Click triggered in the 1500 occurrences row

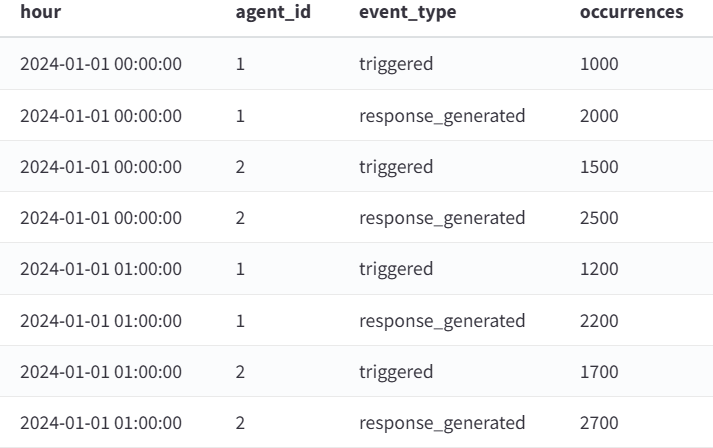pyautogui.click(x=396, y=167)
